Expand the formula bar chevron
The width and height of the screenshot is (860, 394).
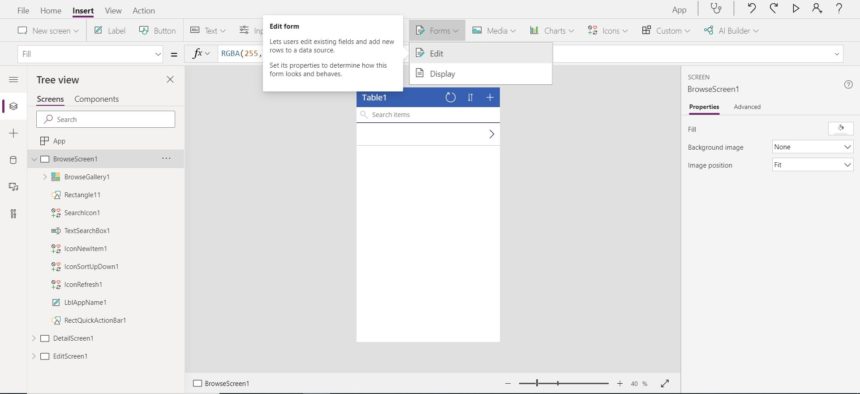point(837,54)
